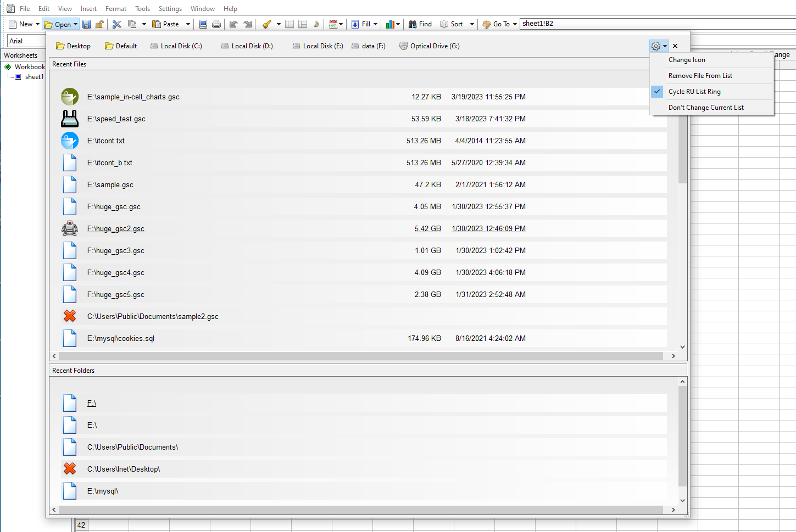Open the F:\huge_gsc2.gsc recent file
The image size is (796, 532).
point(115,229)
